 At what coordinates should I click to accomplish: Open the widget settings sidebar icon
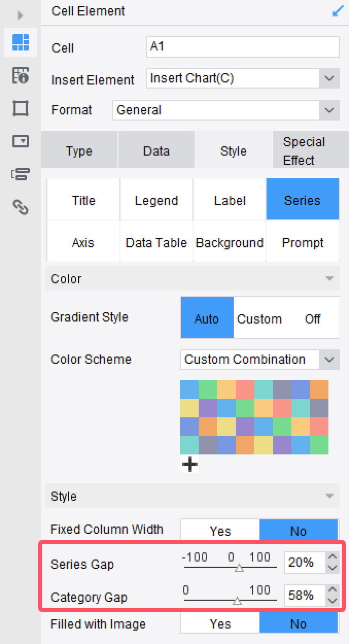pos(20,141)
